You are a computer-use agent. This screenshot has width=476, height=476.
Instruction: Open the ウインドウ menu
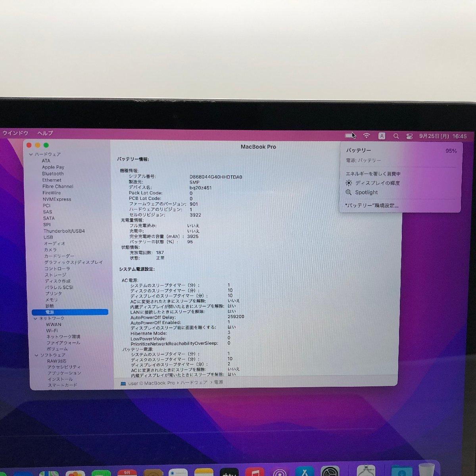point(15,133)
